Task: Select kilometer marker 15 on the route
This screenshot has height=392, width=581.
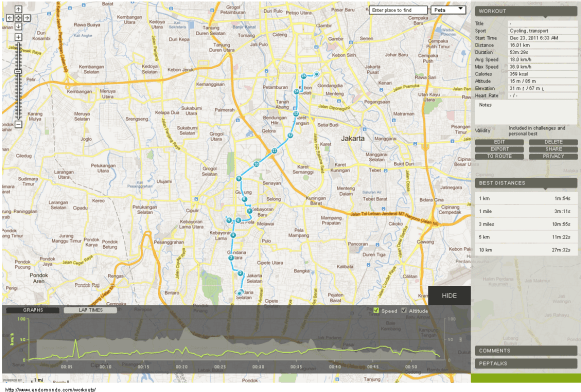Action: [303, 76]
